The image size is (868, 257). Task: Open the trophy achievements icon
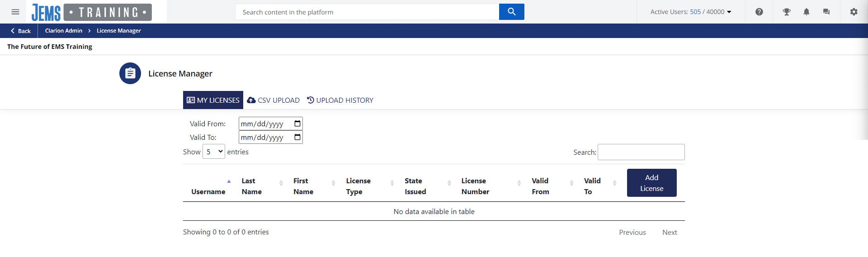pyautogui.click(x=787, y=12)
